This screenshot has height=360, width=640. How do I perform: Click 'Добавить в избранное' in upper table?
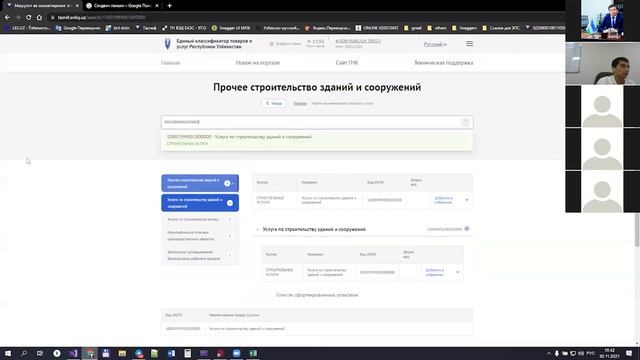coord(443,200)
